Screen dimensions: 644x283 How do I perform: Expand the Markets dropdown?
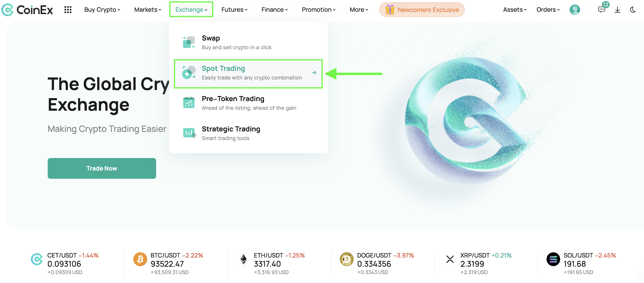tap(148, 10)
